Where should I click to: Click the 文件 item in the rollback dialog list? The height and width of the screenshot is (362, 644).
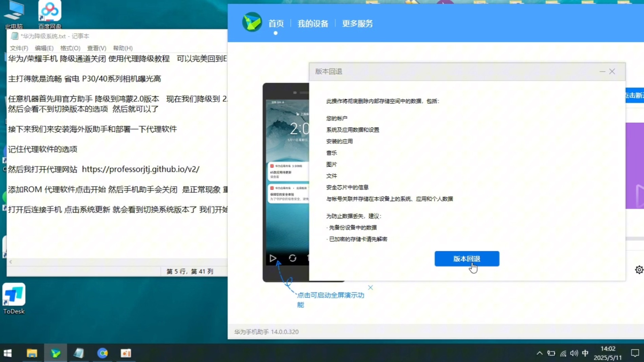pyautogui.click(x=332, y=176)
